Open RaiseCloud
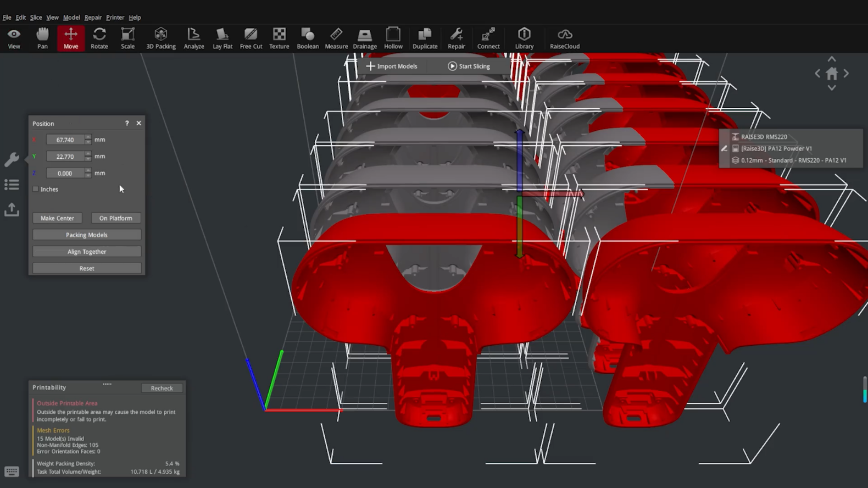The height and width of the screenshot is (488, 868). pyautogui.click(x=565, y=38)
